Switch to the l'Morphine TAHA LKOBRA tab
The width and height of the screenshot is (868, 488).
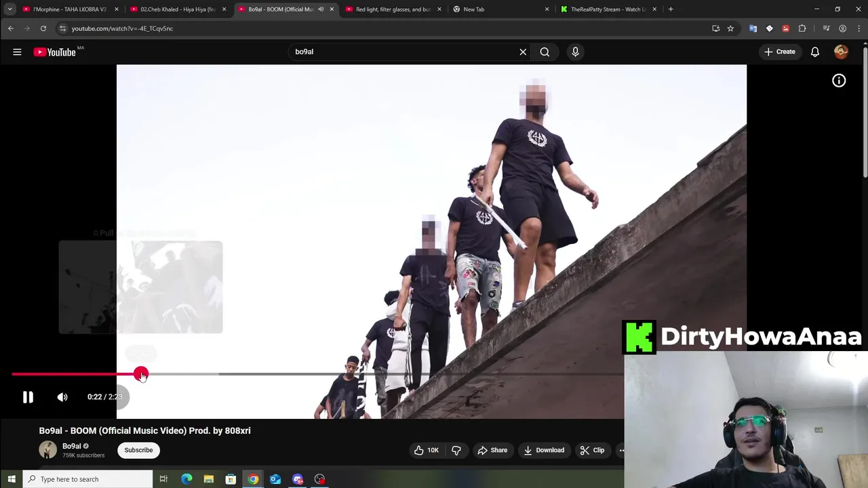coord(69,9)
